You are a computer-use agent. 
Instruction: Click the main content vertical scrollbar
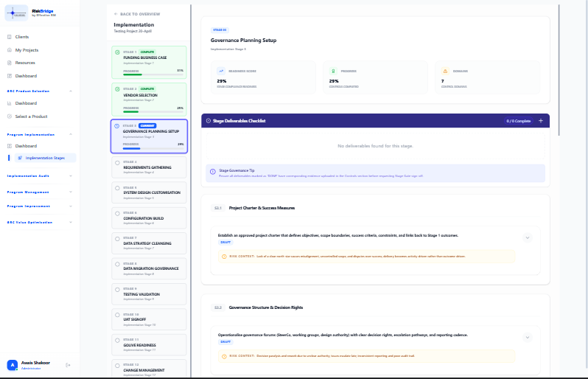559,70
